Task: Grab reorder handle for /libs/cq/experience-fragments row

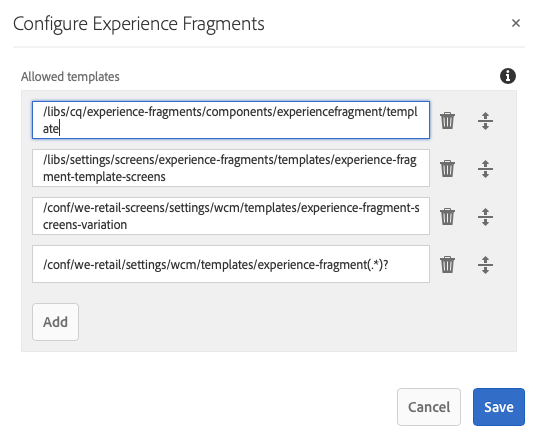Action: (485, 121)
